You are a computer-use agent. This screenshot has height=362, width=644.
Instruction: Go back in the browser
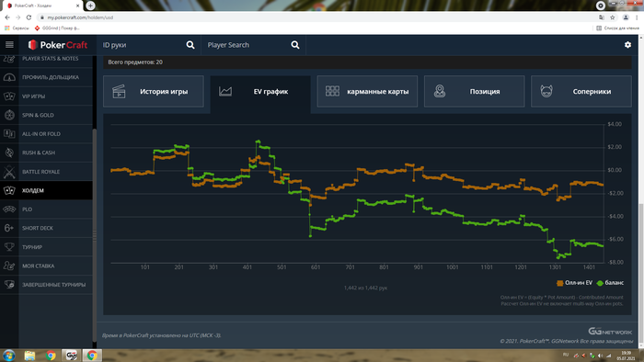pos(7,17)
